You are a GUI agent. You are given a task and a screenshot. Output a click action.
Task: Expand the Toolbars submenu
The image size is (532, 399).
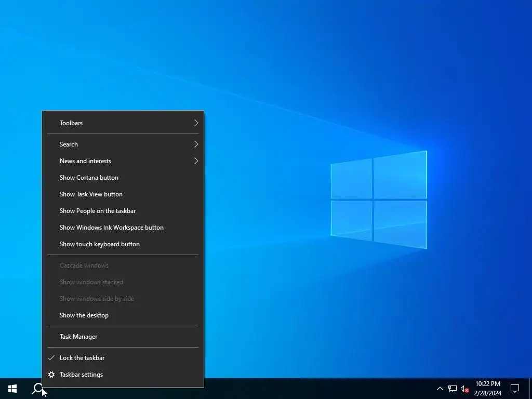coord(123,123)
